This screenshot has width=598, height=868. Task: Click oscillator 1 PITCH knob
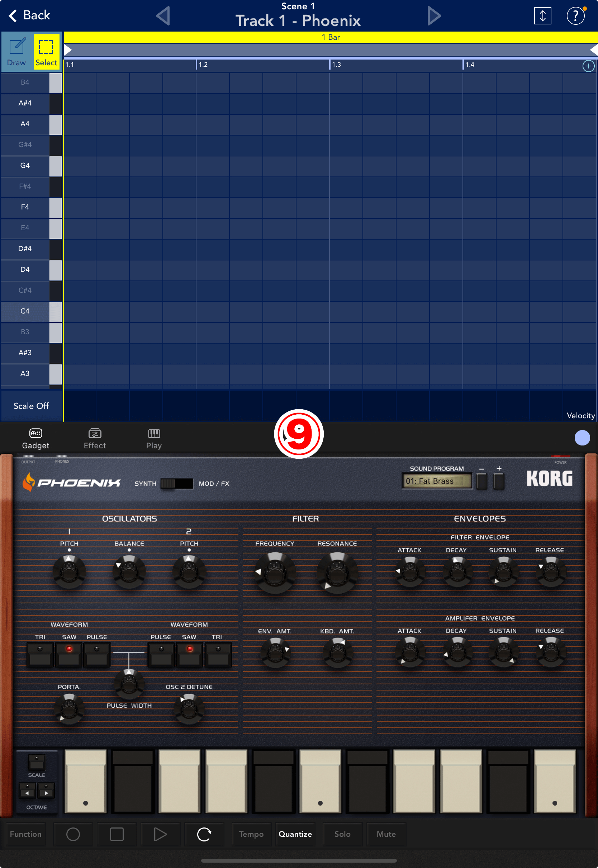[x=69, y=572]
